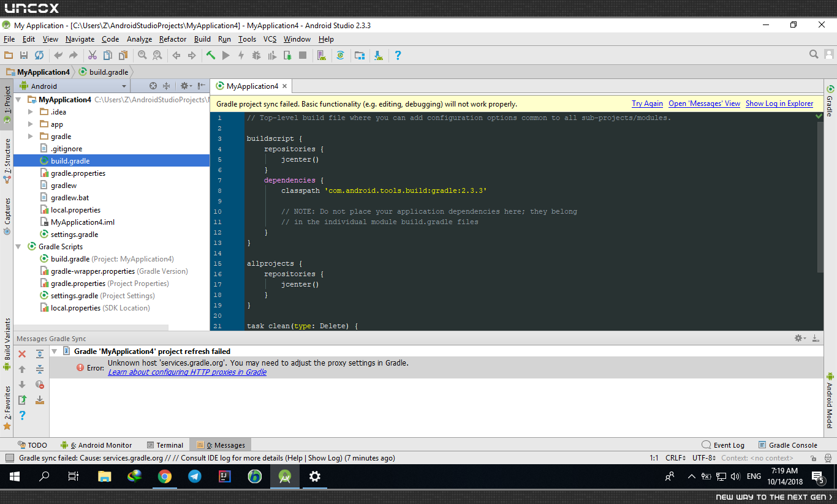837x504 pixels.
Task: Click the Copy toolbar icon
Action: coord(108,55)
